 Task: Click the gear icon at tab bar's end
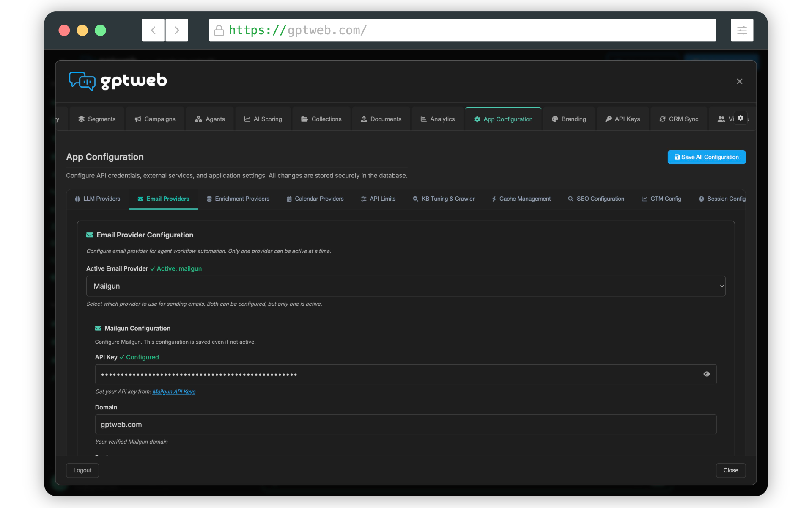tap(741, 118)
